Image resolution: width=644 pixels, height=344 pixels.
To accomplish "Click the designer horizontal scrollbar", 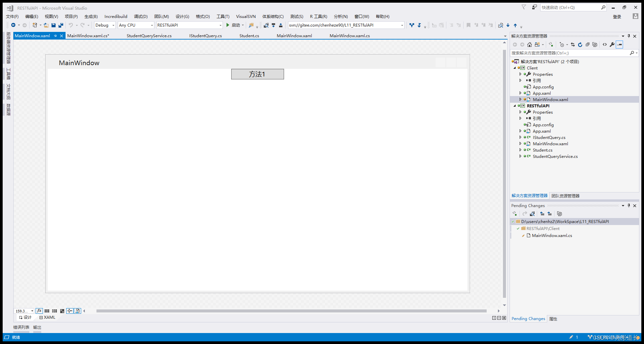I will pos(291,311).
